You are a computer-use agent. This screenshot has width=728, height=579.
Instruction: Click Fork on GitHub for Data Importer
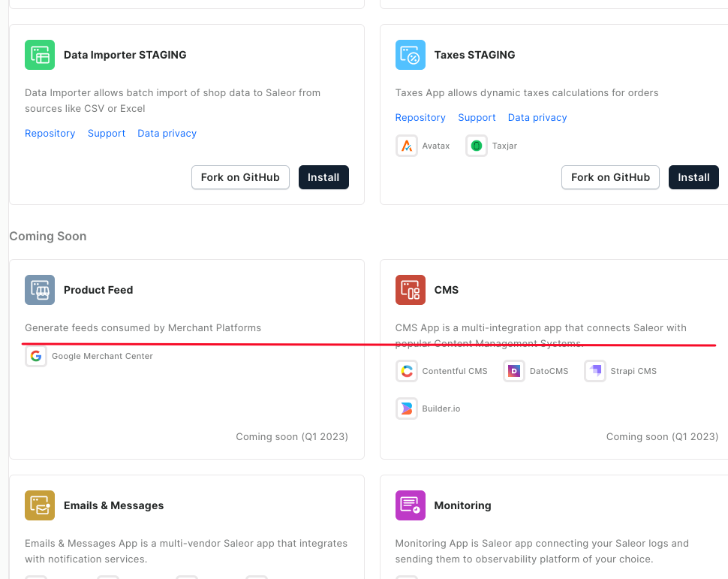pos(240,177)
